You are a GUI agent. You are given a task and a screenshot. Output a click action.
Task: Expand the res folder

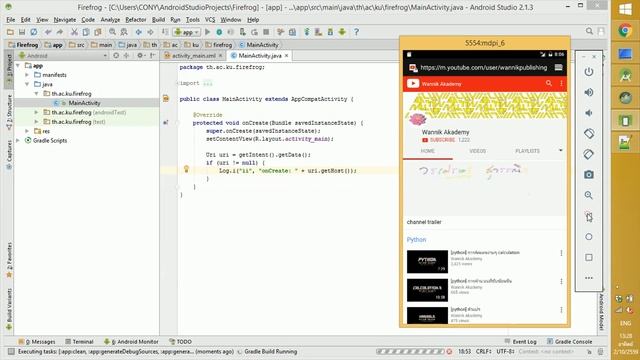pos(27,131)
